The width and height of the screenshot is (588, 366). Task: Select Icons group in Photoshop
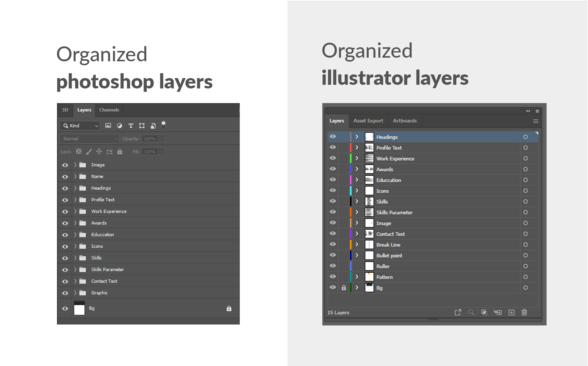(148, 246)
